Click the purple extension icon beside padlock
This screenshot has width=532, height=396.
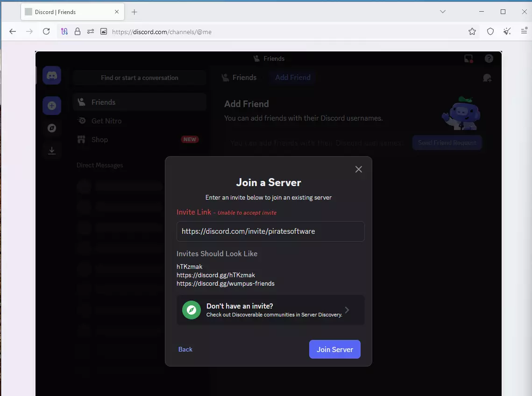pos(64,32)
